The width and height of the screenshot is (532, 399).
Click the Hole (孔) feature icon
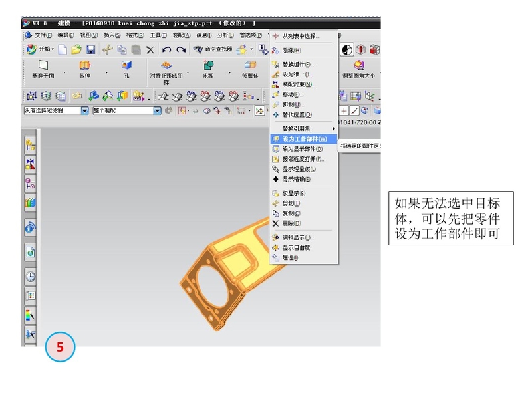[x=126, y=68]
